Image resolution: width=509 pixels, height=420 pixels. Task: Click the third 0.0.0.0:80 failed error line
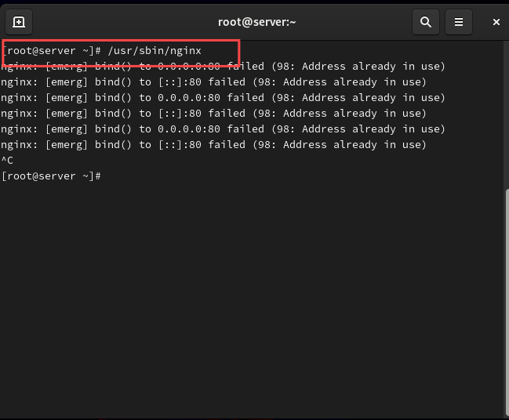pyautogui.click(x=223, y=129)
